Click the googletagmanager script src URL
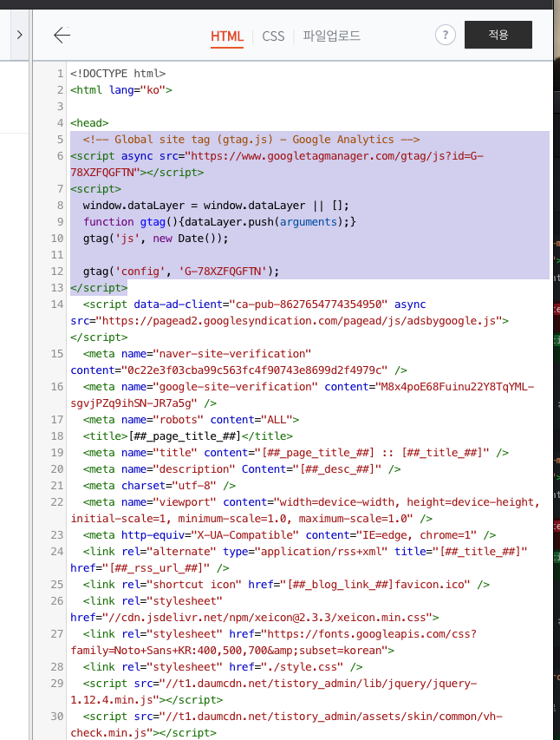 coord(277,164)
